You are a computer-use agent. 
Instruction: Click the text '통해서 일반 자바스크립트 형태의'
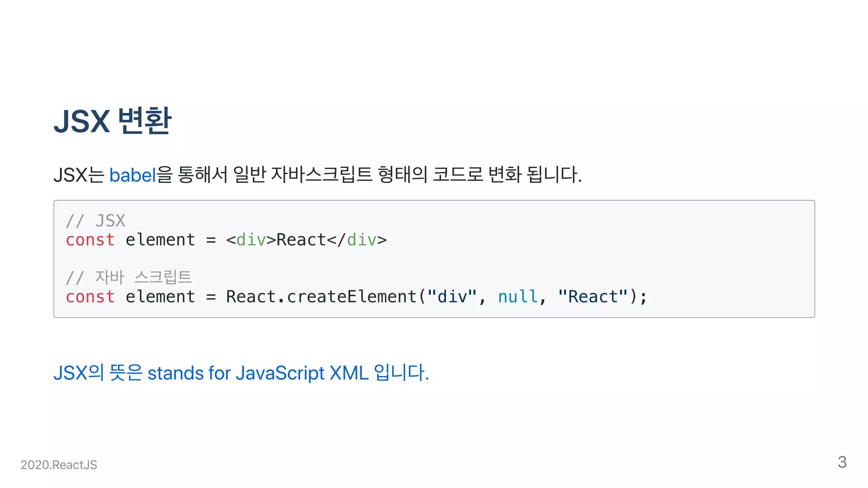(x=302, y=175)
